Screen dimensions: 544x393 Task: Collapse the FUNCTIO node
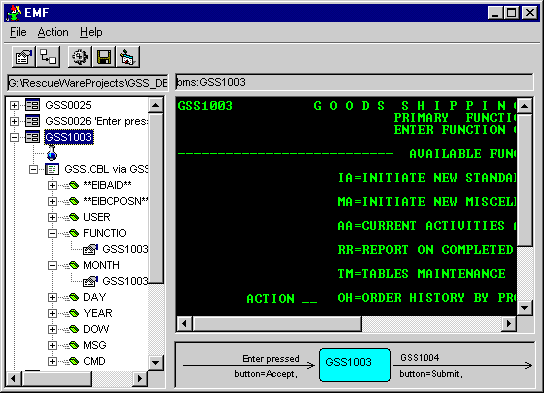[52, 233]
